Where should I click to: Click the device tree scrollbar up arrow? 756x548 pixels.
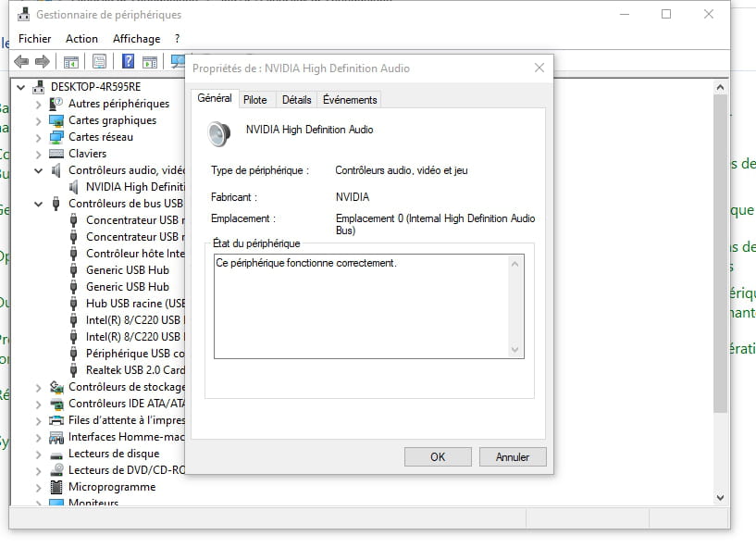coord(720,87)
